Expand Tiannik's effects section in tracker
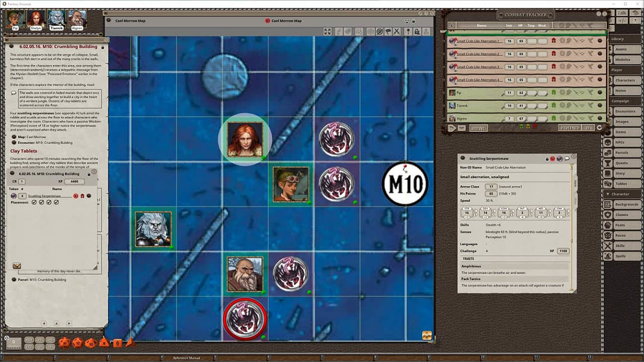Viewport: 644px width, 362px height. coord(591,106)
